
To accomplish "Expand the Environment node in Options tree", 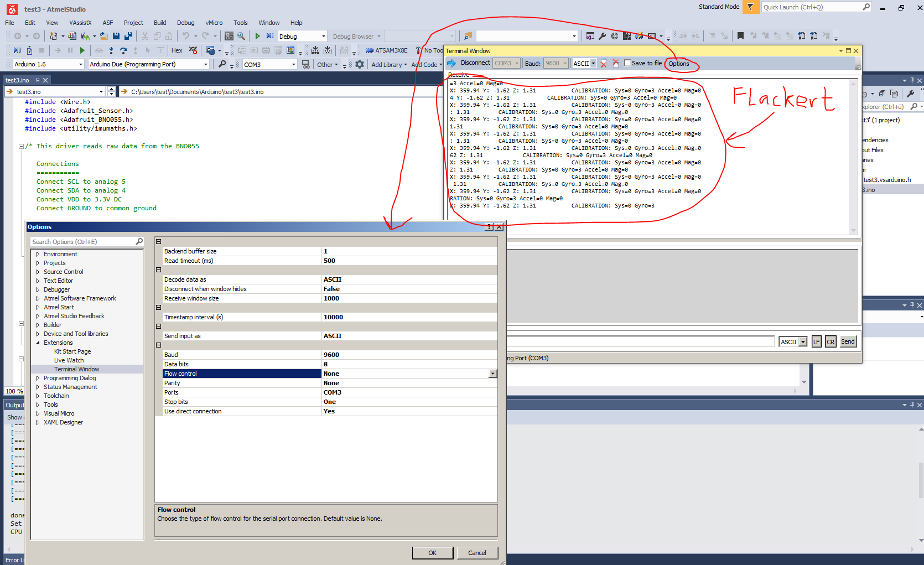I will click(38, 254).
